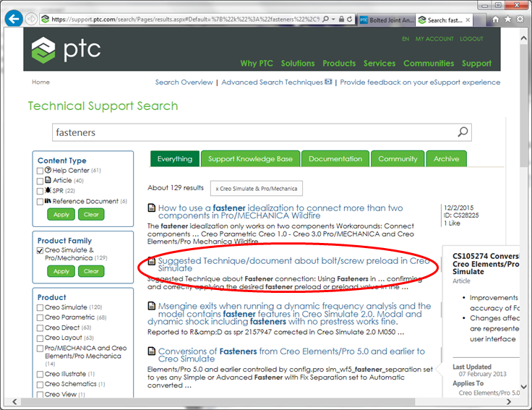Image resolution: width=532 pixels, height=410 pixels.
Task: Click 'Provide feedback on your eSupport experience'
Action: [420, 82]
